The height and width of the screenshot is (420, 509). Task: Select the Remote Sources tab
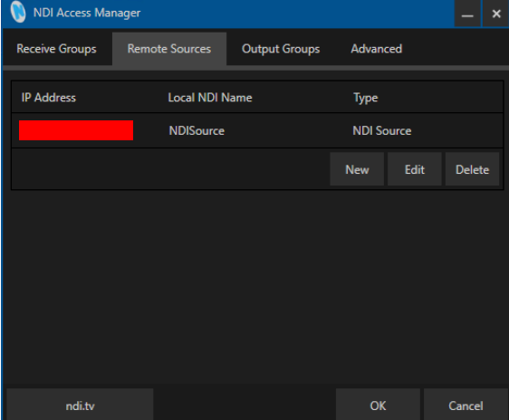(169, 49)
